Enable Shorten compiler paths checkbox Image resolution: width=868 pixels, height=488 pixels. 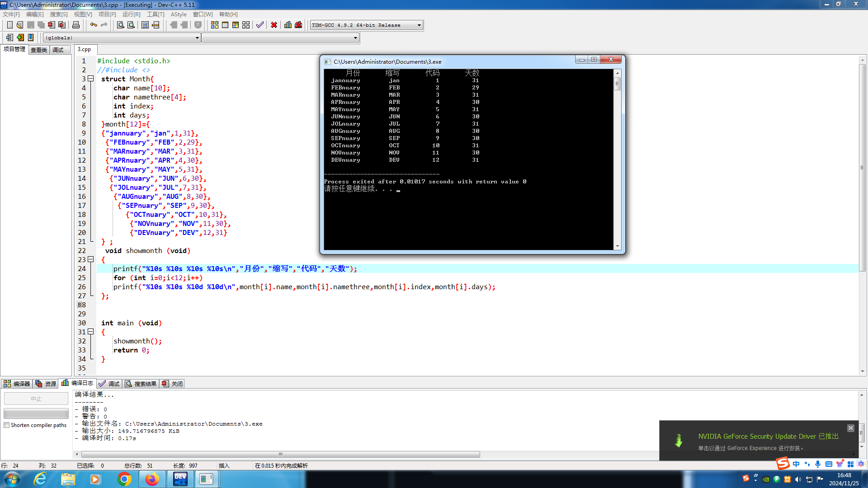[x=7, y=425]
